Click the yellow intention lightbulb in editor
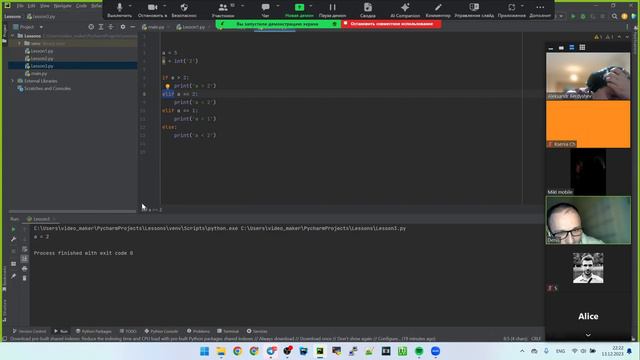Screen dimensions: 640x360 click(x=167, y=86)
